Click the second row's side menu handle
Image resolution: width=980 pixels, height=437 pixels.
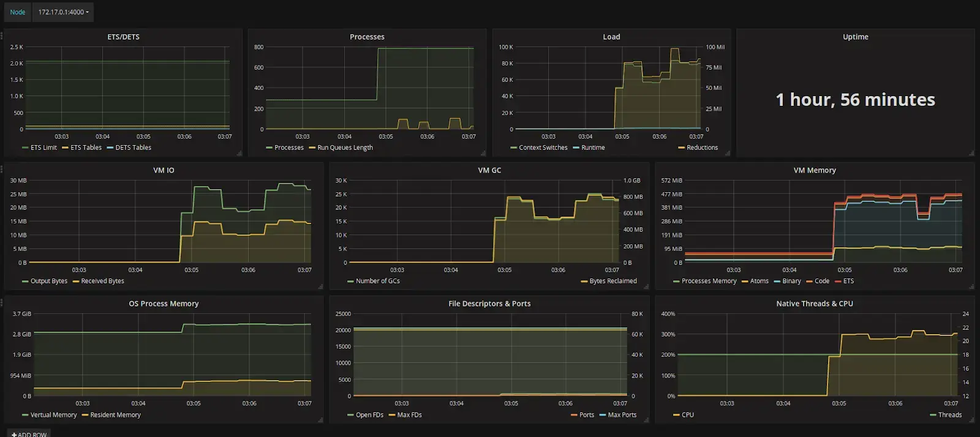tap(2, 169)
